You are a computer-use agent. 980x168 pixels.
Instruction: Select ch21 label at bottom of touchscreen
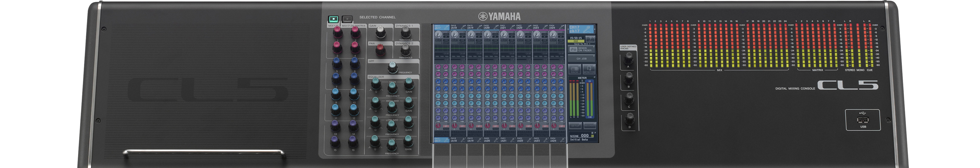(507, 140)
